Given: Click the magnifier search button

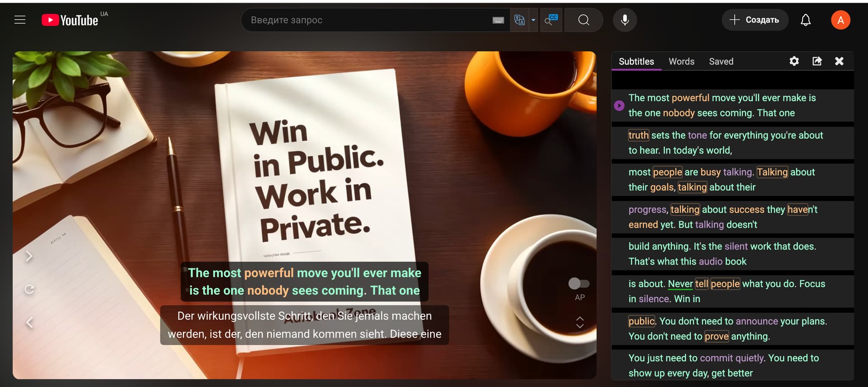Looking at the screenshot, I should click(584, 20).
